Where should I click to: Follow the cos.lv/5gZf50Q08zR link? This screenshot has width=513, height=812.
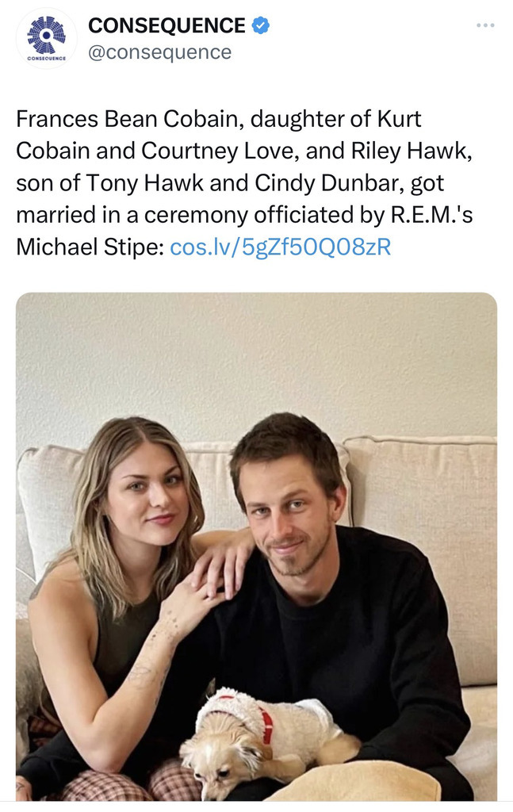(281, 247)
